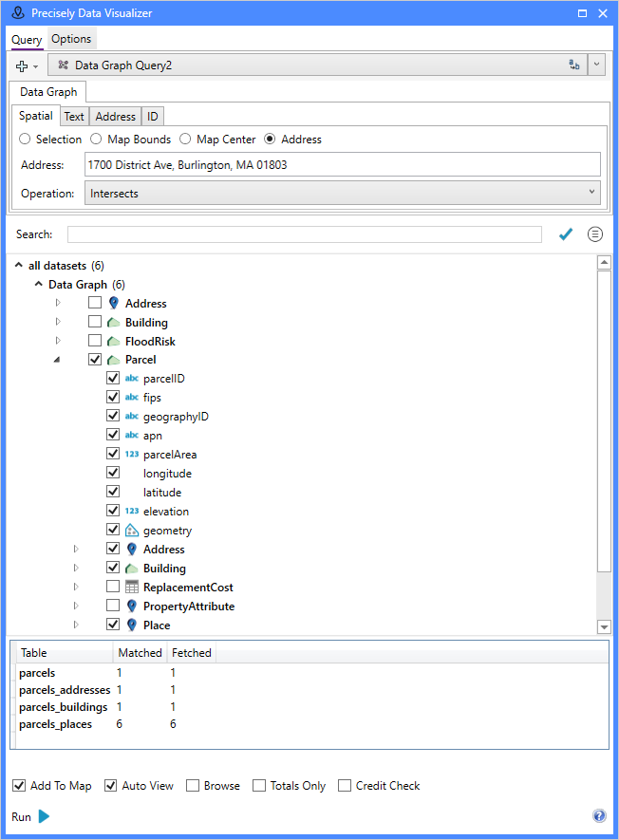Click the rename query icon in query bar
Image resolution: width=619 pixels, height=840 pixels.
point(574,65)
